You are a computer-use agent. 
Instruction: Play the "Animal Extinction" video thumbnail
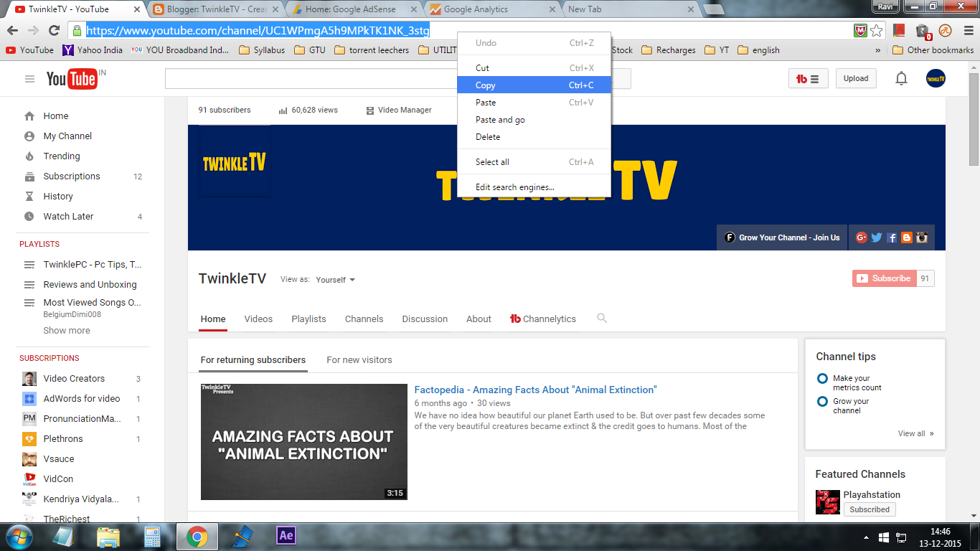pyautogui.click(x=304, y=442)
